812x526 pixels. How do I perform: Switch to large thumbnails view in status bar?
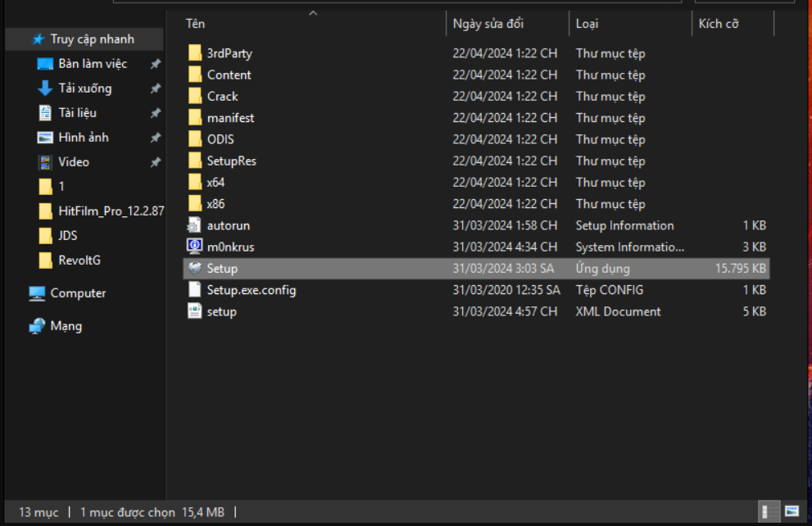click(x=792, y=511)
